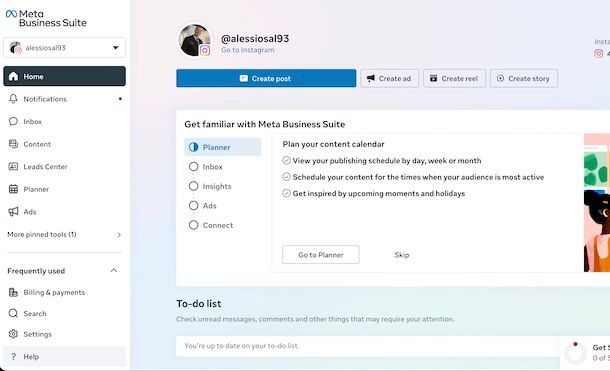Click the Content icon in sidebar
The image size is (610, 371).
pos(13,144)
